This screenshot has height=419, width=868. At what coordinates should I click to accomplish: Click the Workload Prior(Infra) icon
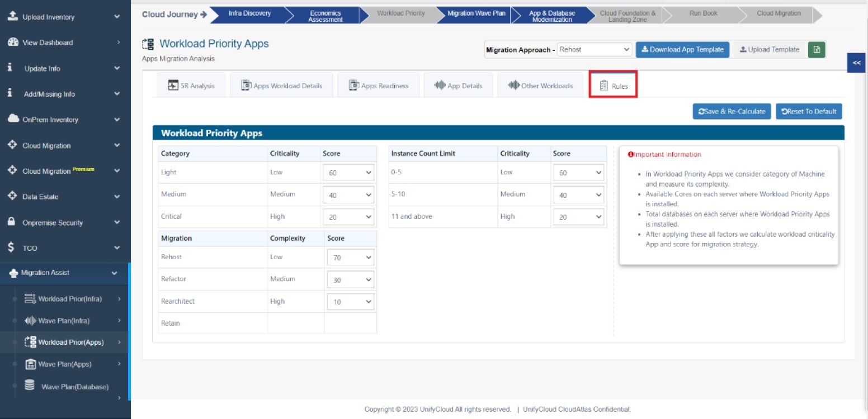[x=30, y=298]
